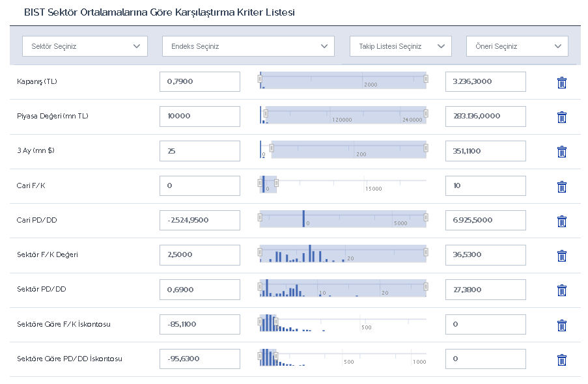Click the Sektör PD/DD minimum value field
Screen dimensions: 588x384
click(199, 290)
